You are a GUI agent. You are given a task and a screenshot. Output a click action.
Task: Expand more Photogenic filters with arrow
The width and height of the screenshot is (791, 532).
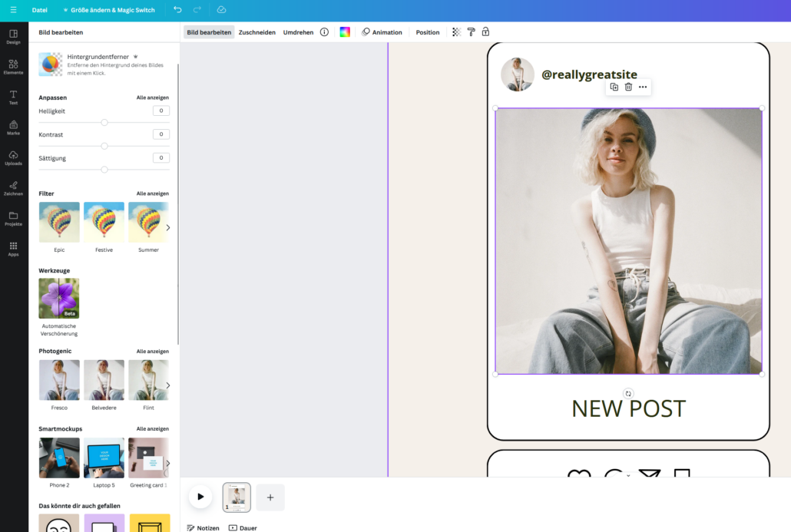click(x=168, y=385)
